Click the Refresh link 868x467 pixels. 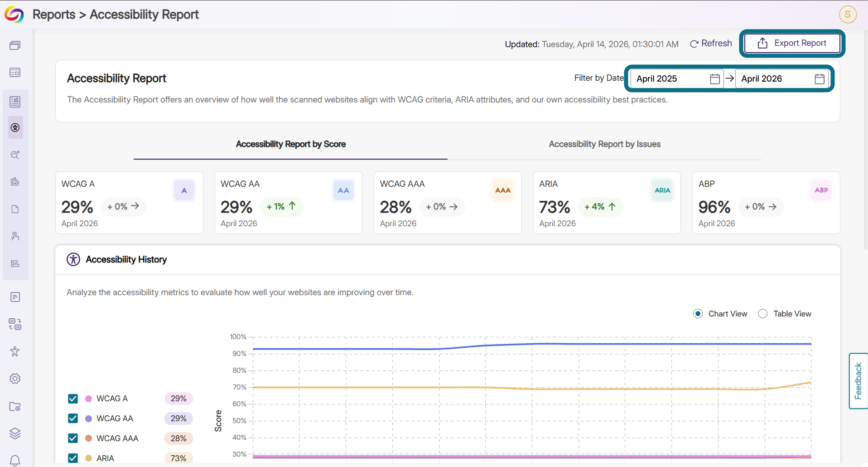[711, 44]
